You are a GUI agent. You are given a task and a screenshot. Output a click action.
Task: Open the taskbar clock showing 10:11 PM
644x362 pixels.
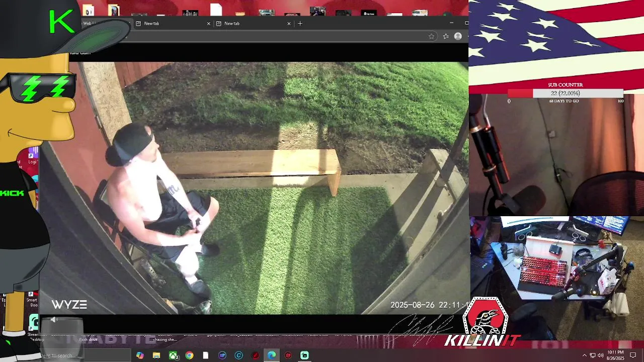(x=616, y=355)
